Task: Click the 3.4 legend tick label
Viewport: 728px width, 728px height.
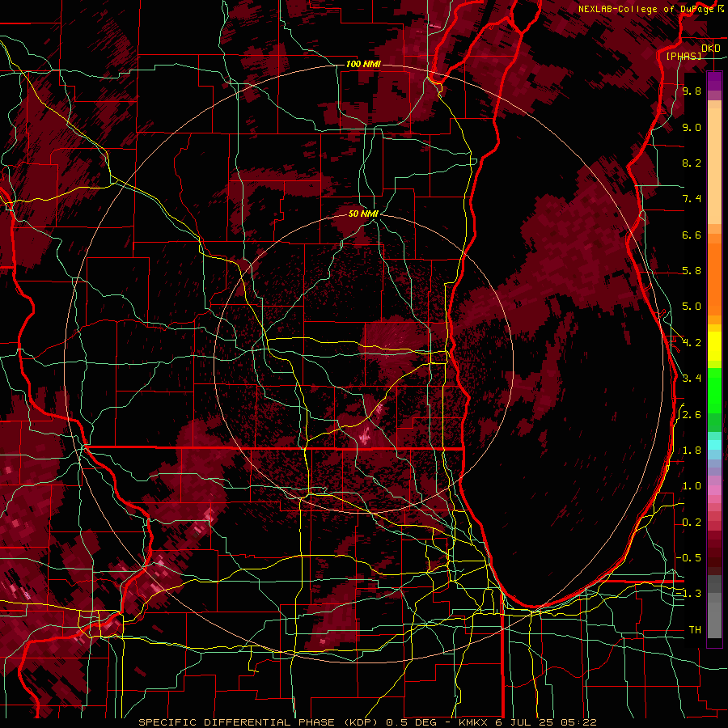Action: [692, 379]
